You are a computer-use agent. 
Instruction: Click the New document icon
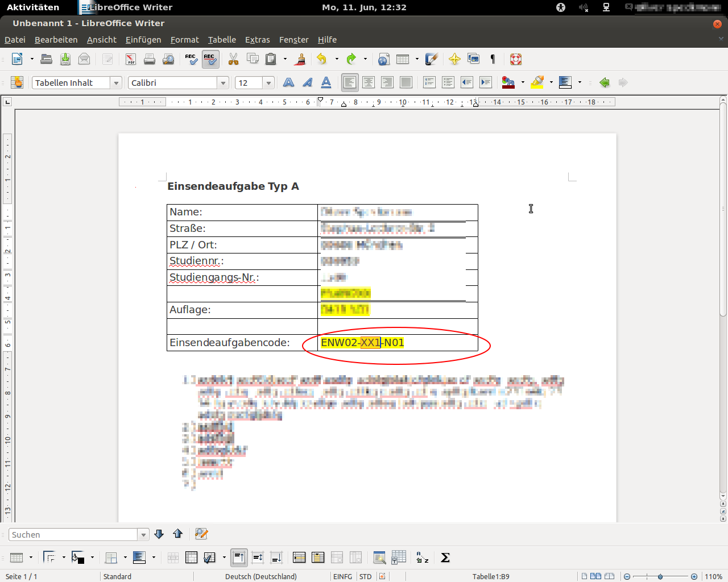click(18, 59)
